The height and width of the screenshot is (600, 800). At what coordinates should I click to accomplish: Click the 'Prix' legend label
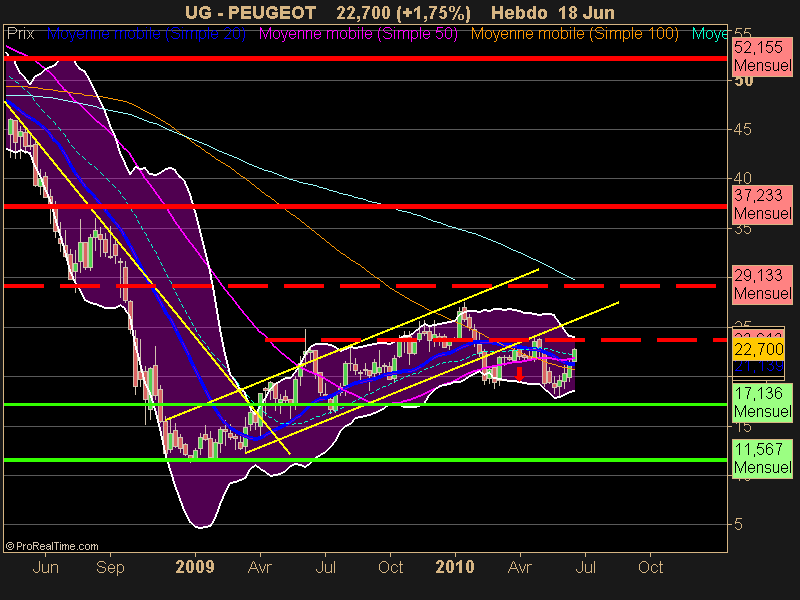[x=20, y=34]
